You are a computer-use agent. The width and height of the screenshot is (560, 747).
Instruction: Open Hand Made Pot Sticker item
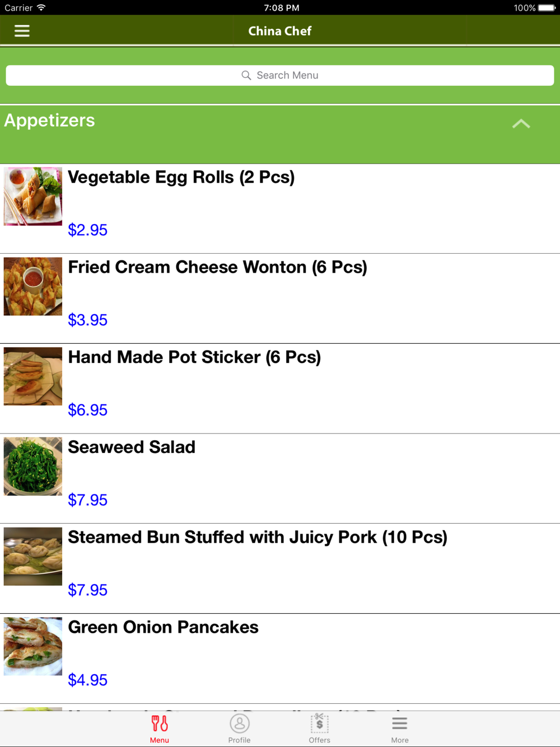[280, 389]
